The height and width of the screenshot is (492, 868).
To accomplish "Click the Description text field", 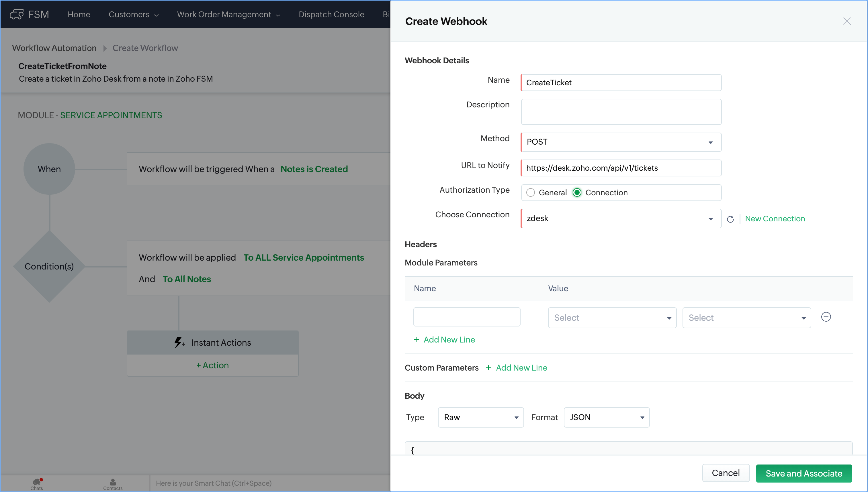I will pyautogui.click(x=621, y=112).
